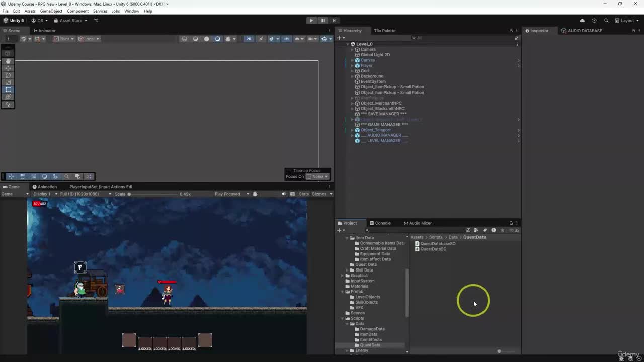Select the ItemEffects folder in Project tree
Image resolution: width=644 pixels, height=362 pixels.
tap(371, 340)
